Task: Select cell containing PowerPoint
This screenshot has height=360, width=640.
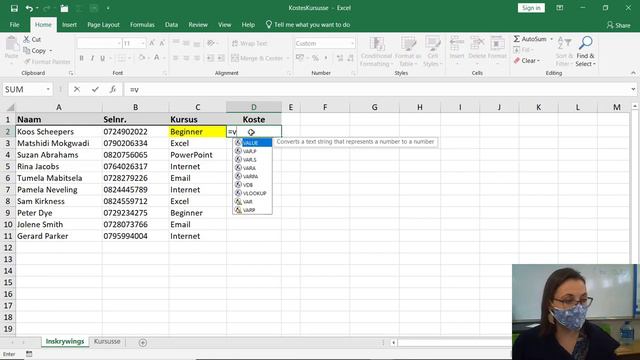Action: coord(198,155)
